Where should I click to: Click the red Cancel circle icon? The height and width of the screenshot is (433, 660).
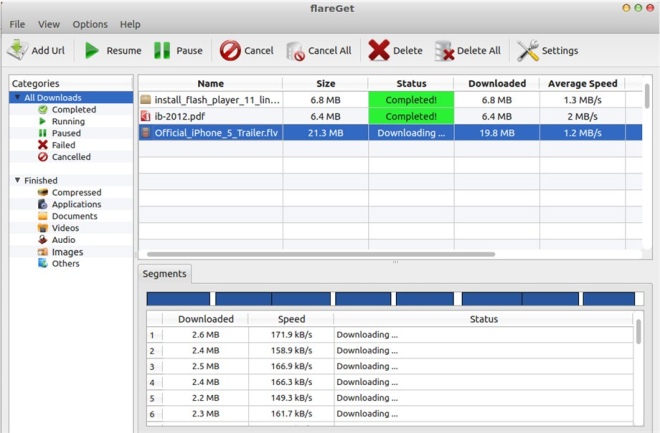pos(230,50)
